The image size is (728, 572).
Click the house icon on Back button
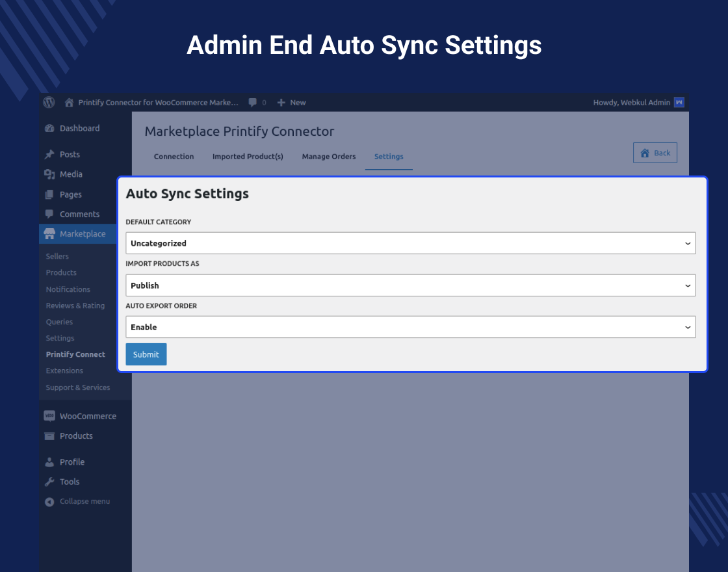click(645, 153)
